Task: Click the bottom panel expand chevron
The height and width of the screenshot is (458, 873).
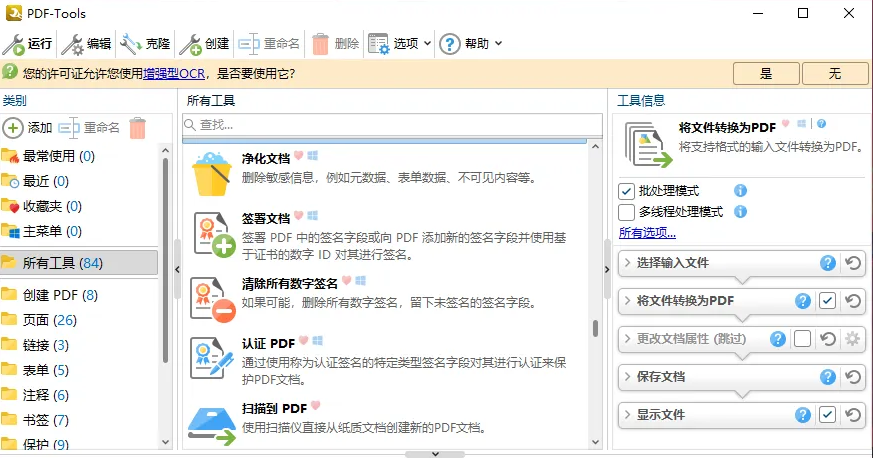Action: coord(435,454)
